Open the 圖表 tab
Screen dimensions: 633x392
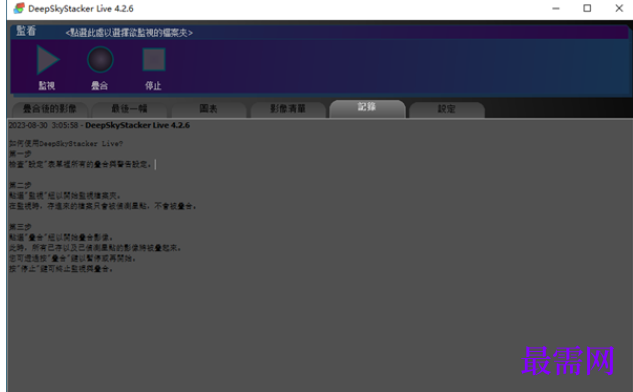coord(209,109)
